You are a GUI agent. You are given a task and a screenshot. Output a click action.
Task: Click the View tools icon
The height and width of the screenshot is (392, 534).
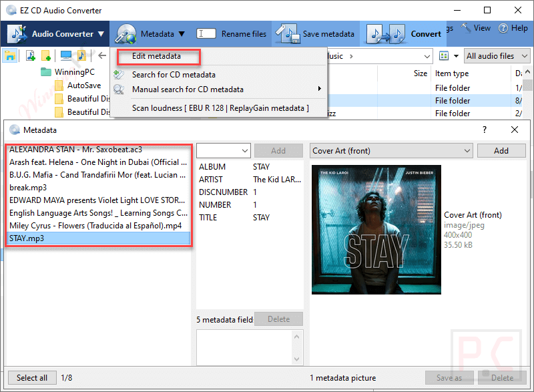[466, 28]
